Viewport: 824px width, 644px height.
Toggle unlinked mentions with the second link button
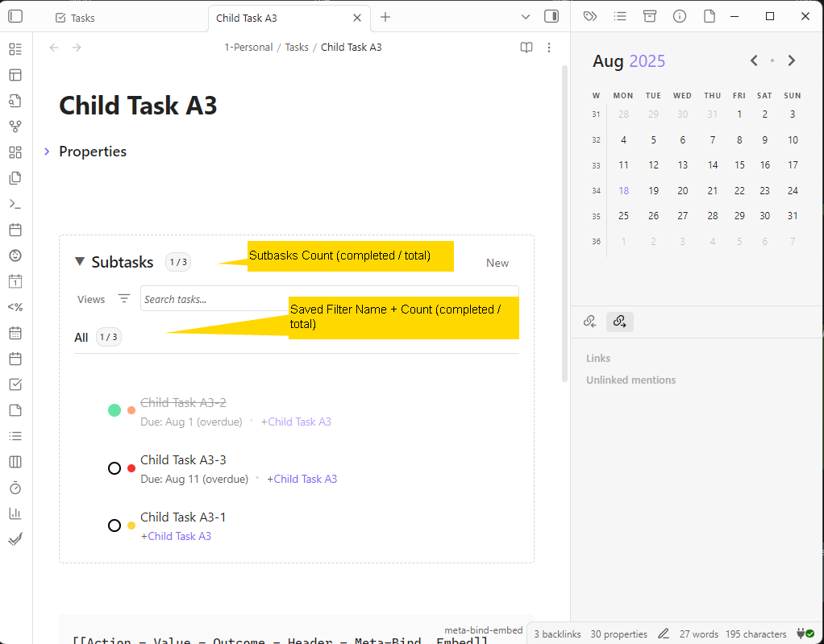click(x=619, y=321)
